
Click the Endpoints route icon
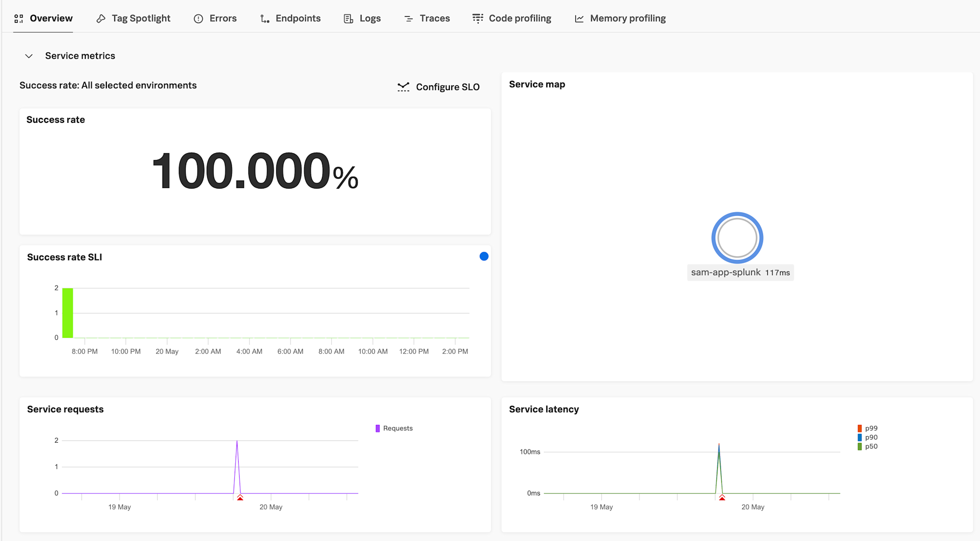265,19
